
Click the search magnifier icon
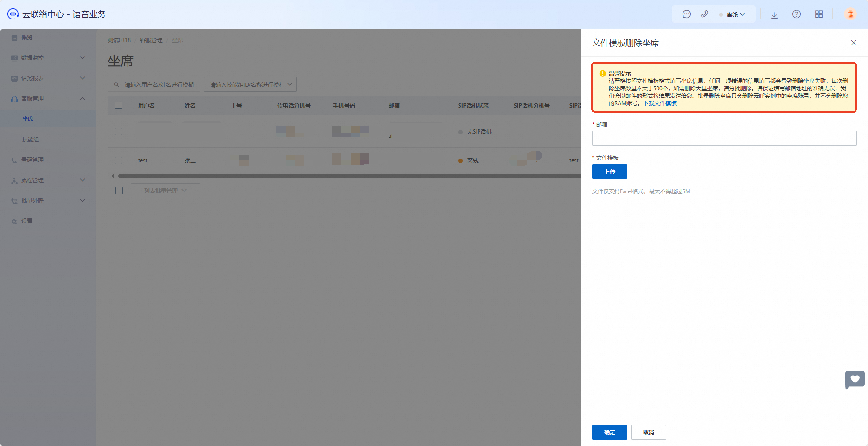click(x=116, y=84)
